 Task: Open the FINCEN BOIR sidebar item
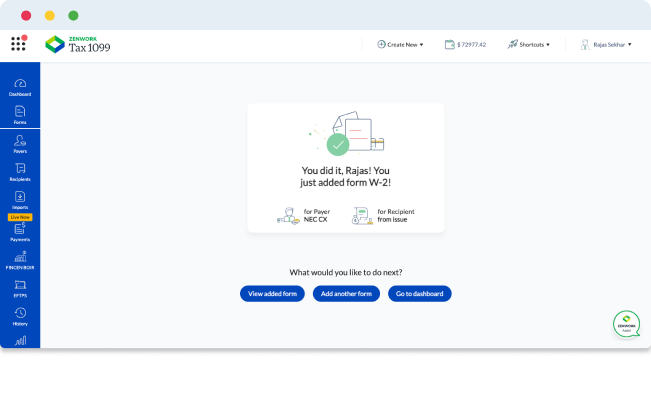click(20, 260)
